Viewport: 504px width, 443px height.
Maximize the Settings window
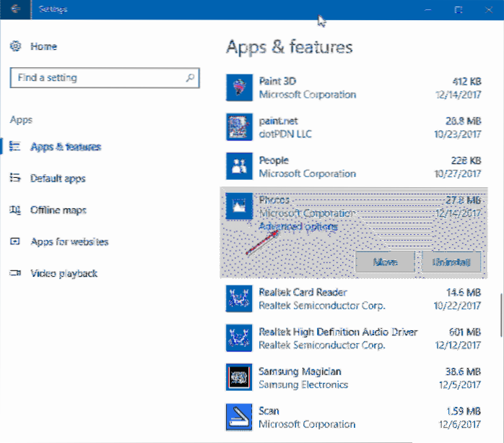coord(459,9)
